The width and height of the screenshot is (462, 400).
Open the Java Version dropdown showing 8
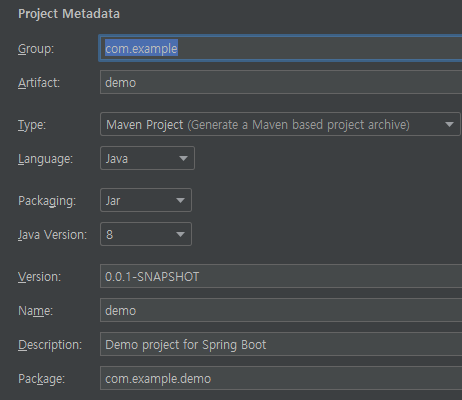coord(146,234)
